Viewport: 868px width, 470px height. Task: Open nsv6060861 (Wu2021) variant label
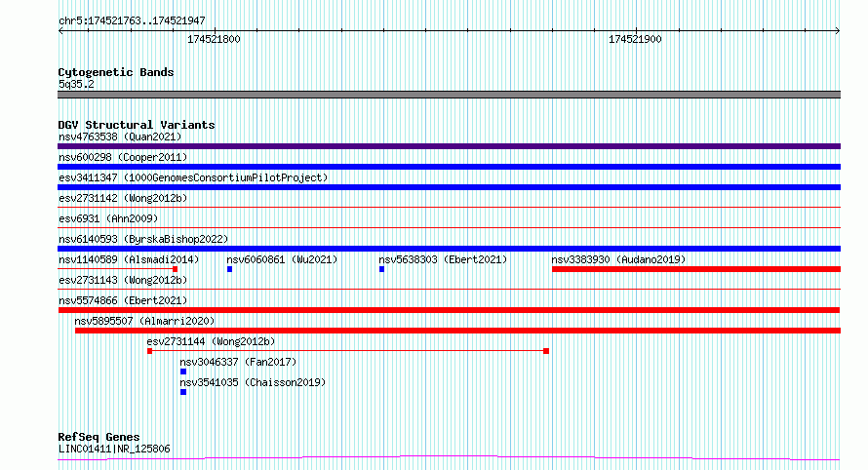[x=282, y=259]
